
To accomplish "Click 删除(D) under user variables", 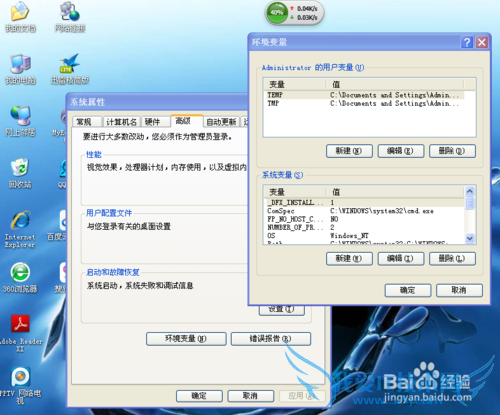I will pyautogui.click(x=452, y=151).
